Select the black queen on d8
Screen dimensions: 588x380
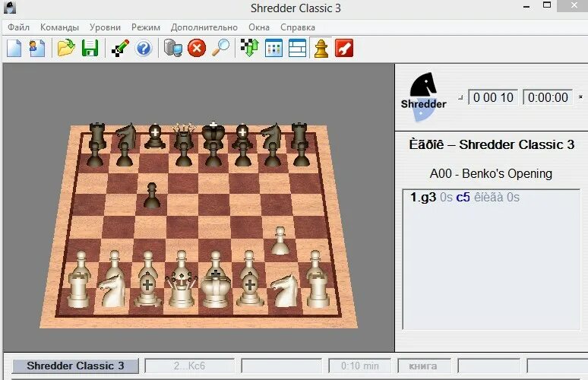183,136
